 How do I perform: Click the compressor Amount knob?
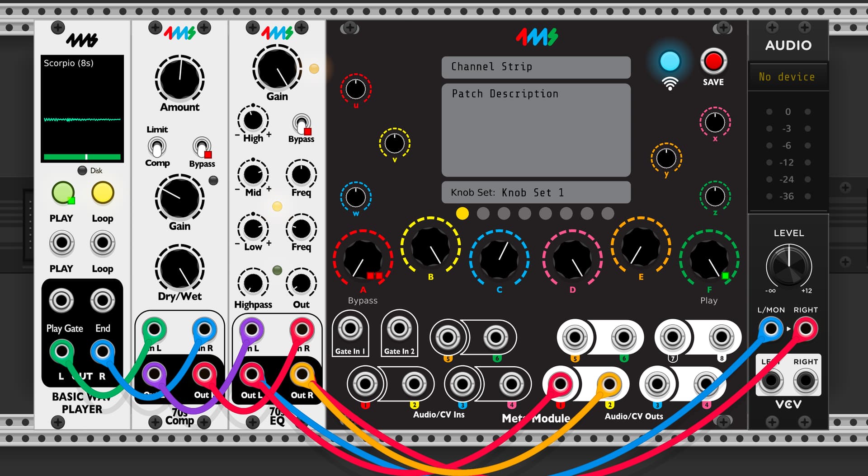point(180,79)
